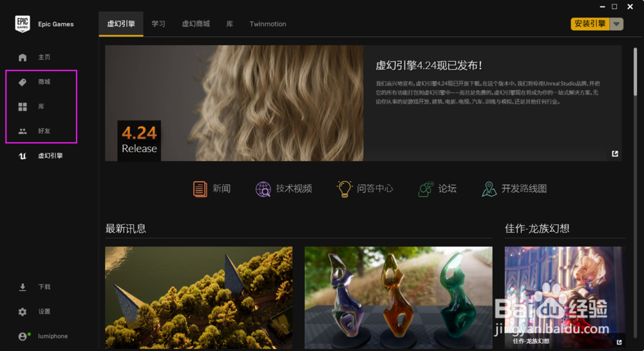Click the vertical scrollbar on the right
644x351 pixels.
pos(635,72)
